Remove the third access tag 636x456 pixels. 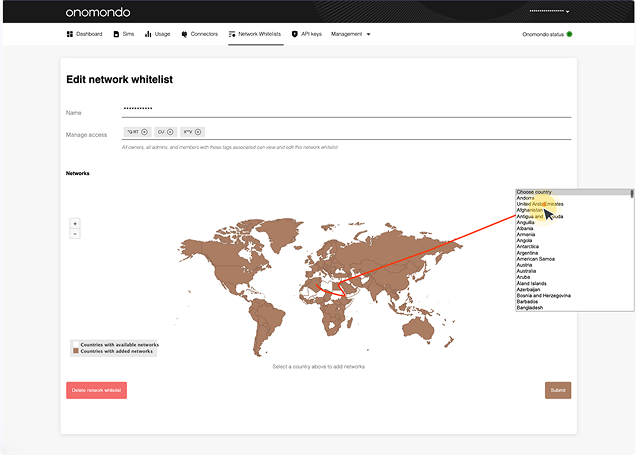(x=198, y=132)
